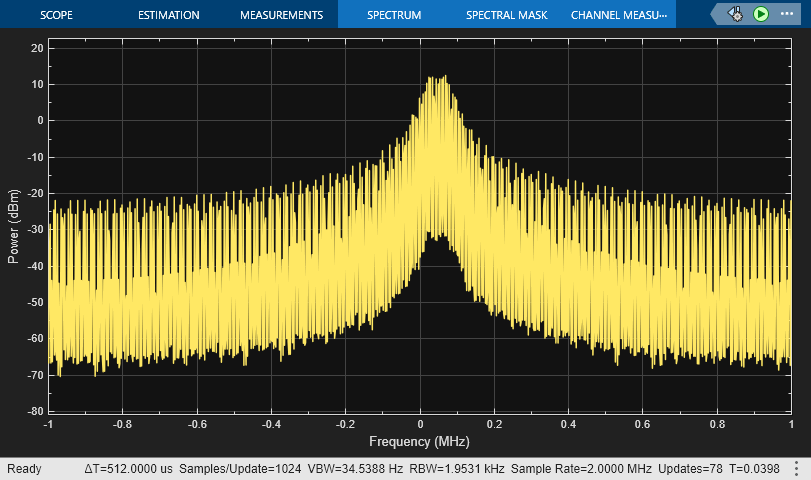The width and height of the screenshot is (811, 480).
Task: Switch to the SCOPE tab
Action: [56, 15]
